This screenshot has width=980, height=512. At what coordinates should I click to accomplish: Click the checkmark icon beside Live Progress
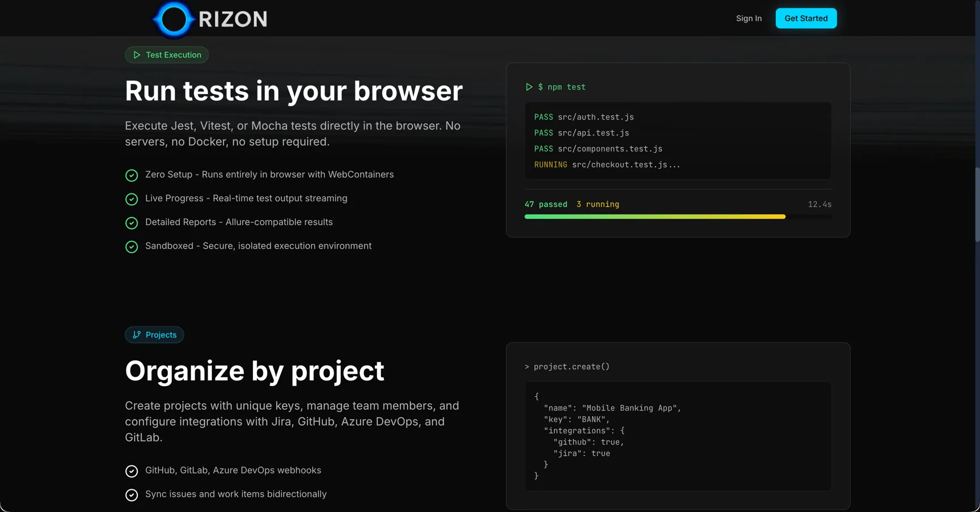click(132, 199)
